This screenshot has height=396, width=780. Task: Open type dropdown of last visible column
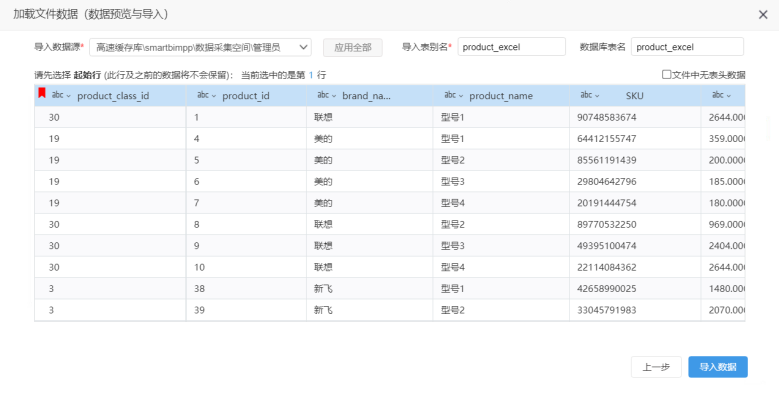pyautogui.click(x=729, y=96)
